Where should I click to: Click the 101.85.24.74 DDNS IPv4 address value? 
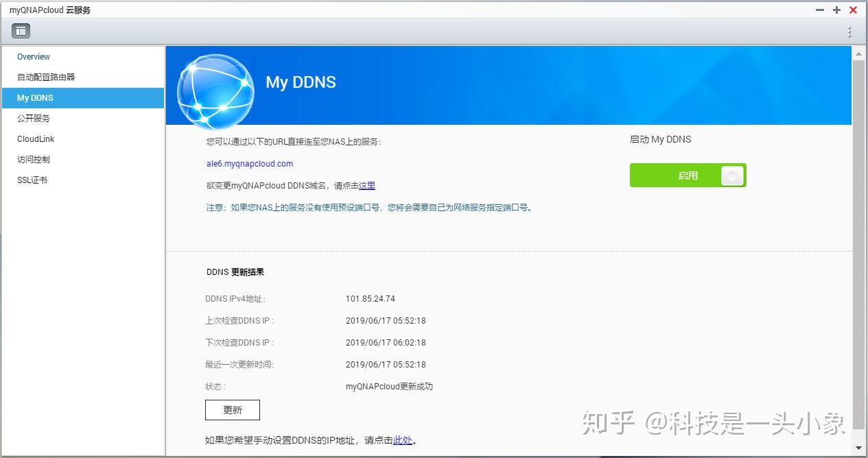(370, 299)
